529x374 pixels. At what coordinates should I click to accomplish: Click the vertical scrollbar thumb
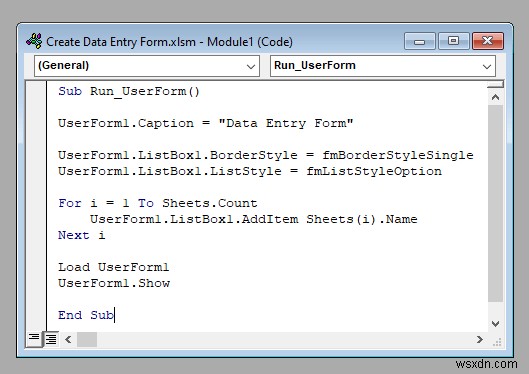[x=495, y=203]
